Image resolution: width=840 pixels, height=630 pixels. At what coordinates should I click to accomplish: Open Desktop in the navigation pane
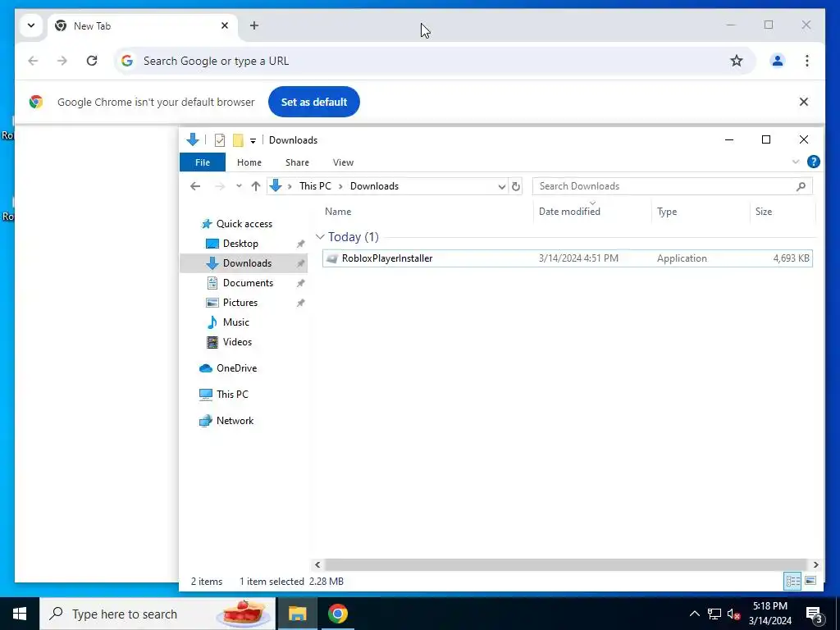240,244
